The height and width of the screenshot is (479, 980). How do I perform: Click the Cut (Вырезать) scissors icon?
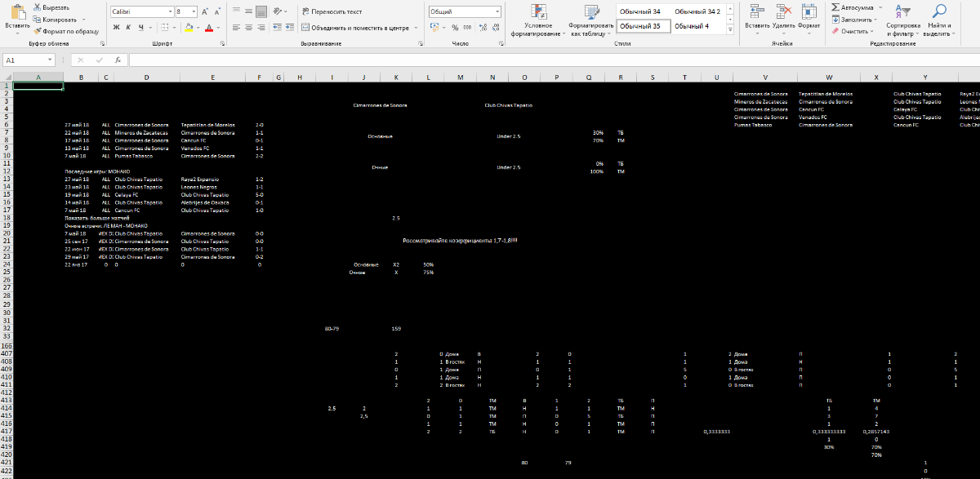[37, 7]
